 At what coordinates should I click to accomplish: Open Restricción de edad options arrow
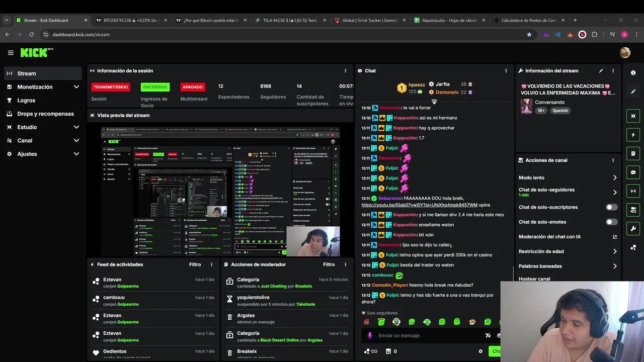(614, 251)
